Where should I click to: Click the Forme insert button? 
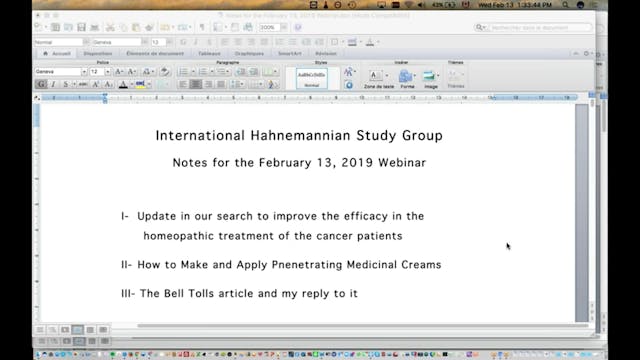point(407,79)
